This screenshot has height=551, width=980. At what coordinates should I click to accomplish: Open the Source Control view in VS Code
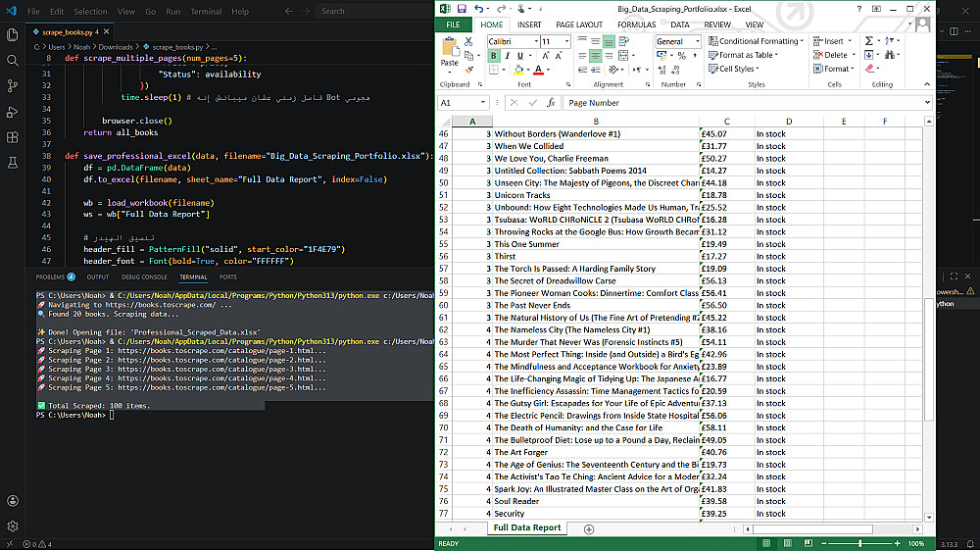point(13,86)
